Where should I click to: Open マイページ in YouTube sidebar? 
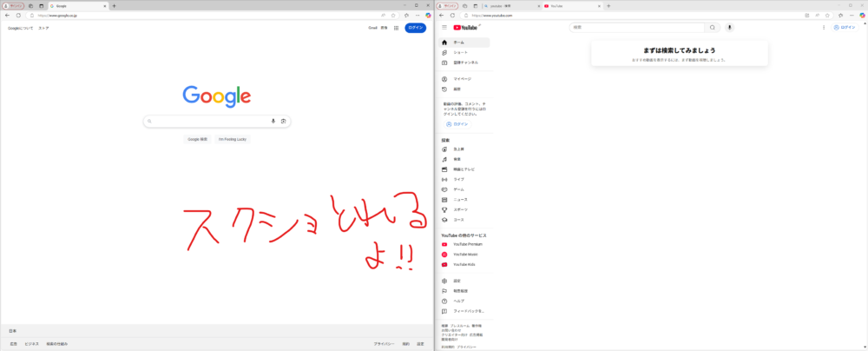(464, 79)
